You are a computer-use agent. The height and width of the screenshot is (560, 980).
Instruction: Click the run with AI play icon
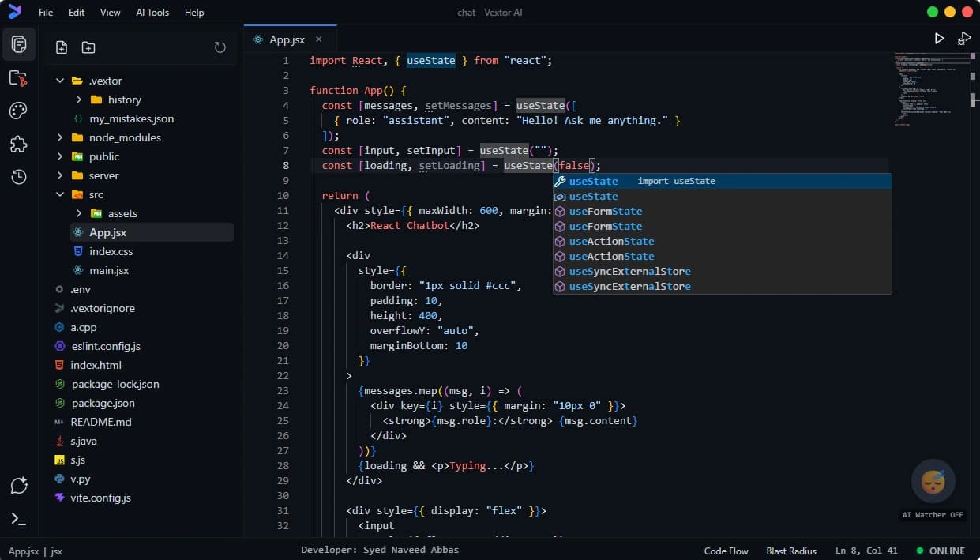click(x=964, y=38)
